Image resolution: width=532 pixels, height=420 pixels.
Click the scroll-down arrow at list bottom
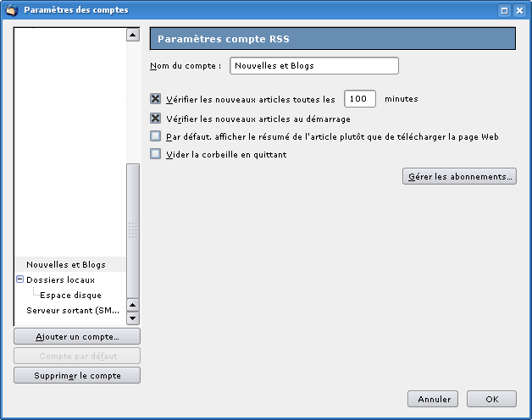coord(133,318)
